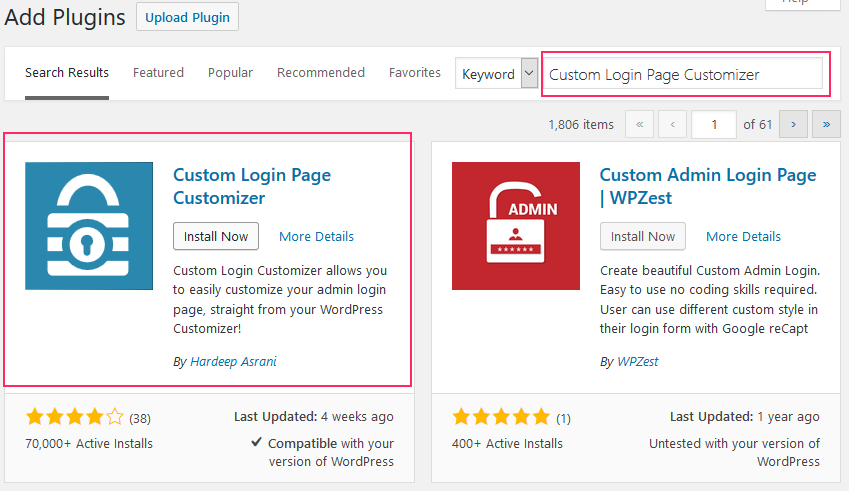Focus the plugin search input field
Screen dimensions: 849x491
[x=683, y=74]
